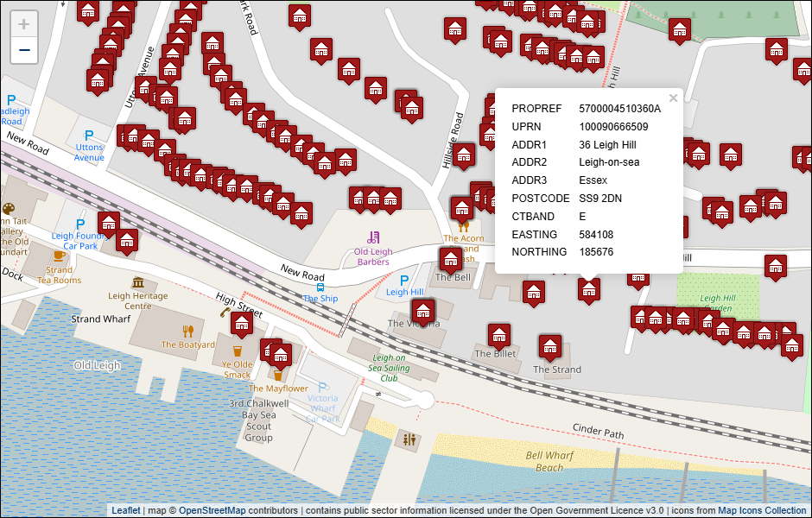
Task: Click The Boatyard restaurant icon
Action: [x=187, y=332]
